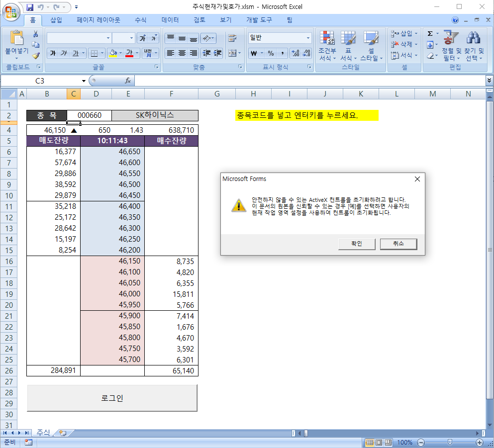The height and width of the screenshot is (448, 494).
Task: Increase decimal places
Action: [x=295, y=53]
